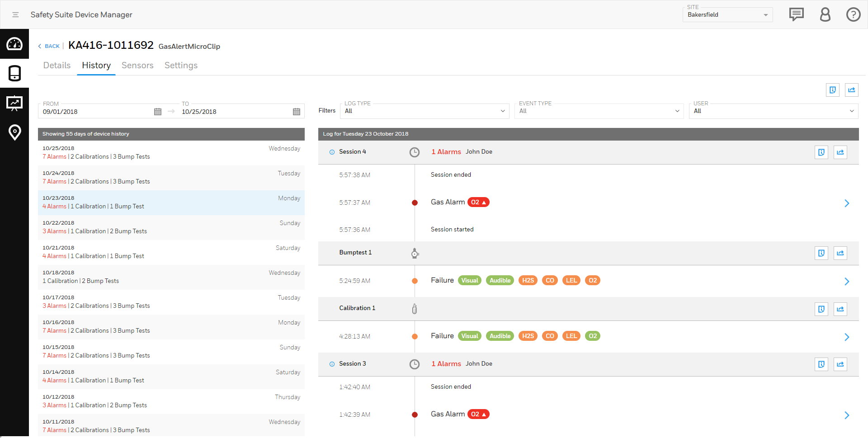Open the dashboard gauge sidebar icon
This screenshot has height=438, width=868.
[14, 44]
